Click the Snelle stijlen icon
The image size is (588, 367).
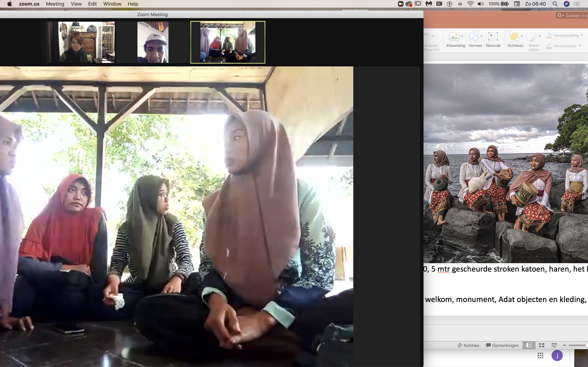[532, 37]
